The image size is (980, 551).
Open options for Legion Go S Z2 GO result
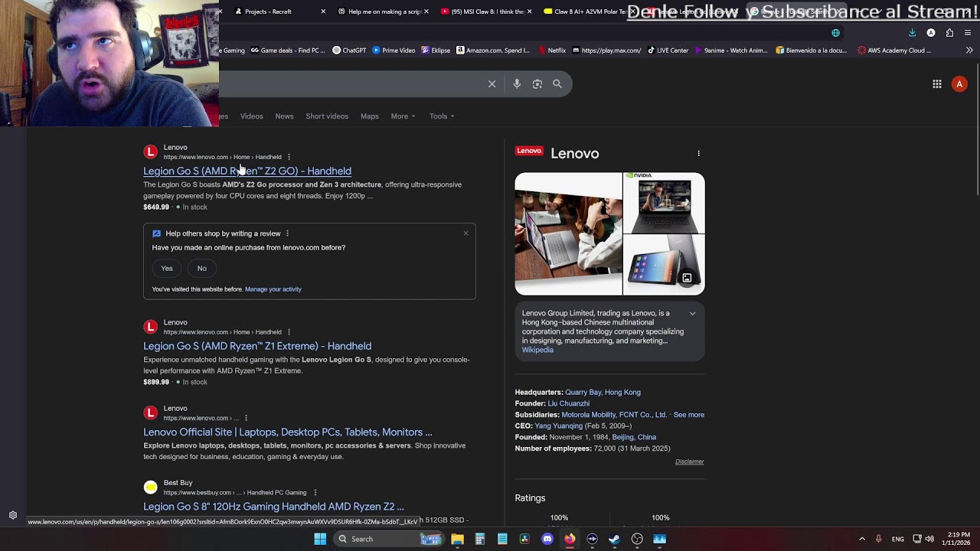pyautogui.click(x=289, y=157)
